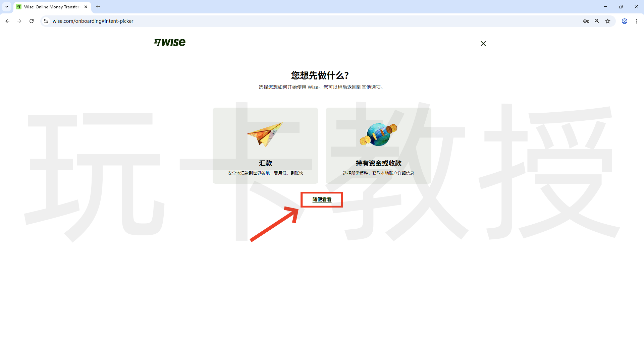Close the onboarding page with X
The height and width of the screenshot is (346, 644).
tap(483, 44)
